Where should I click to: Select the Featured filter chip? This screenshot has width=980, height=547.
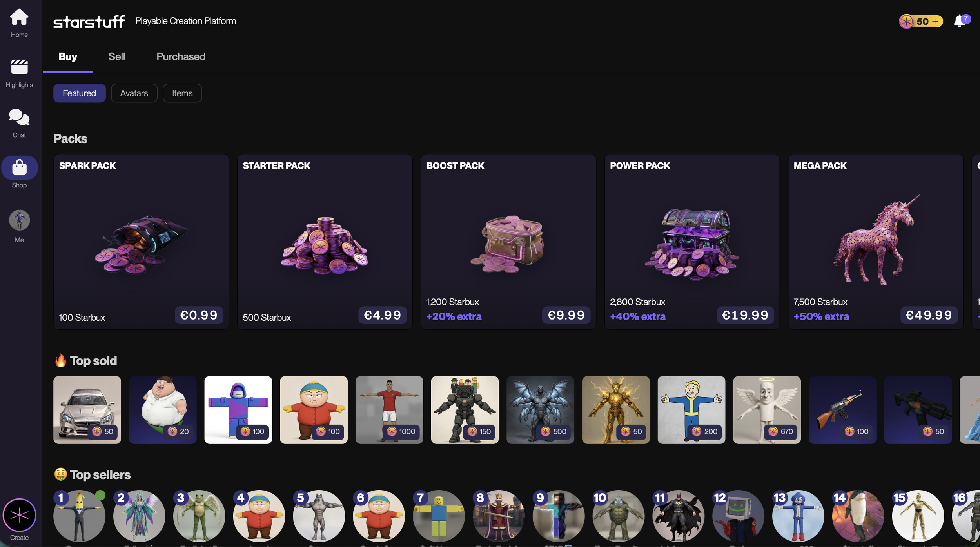tap(79, 93)
